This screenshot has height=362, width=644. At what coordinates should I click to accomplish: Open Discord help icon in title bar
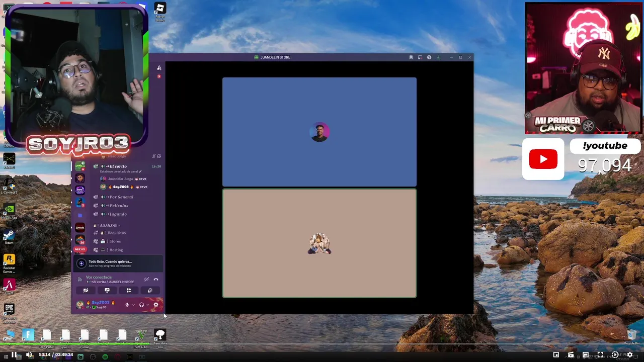point(429,57)
